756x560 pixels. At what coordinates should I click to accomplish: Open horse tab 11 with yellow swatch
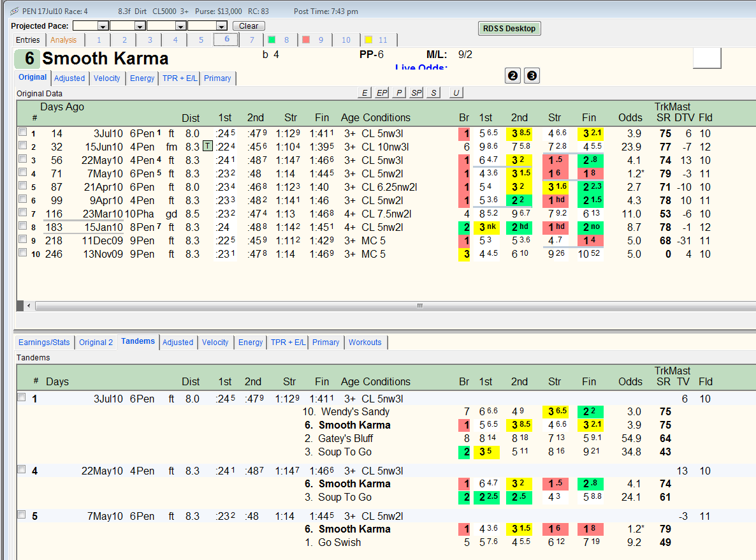point(377,40)
